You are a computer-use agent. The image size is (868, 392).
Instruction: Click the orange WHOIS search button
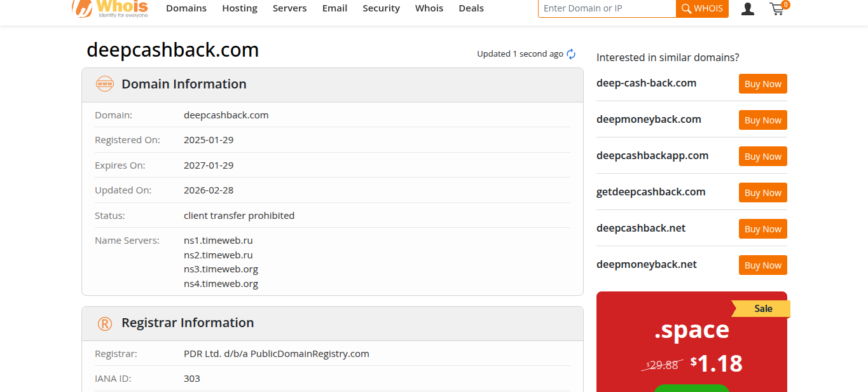coord(702,8)
